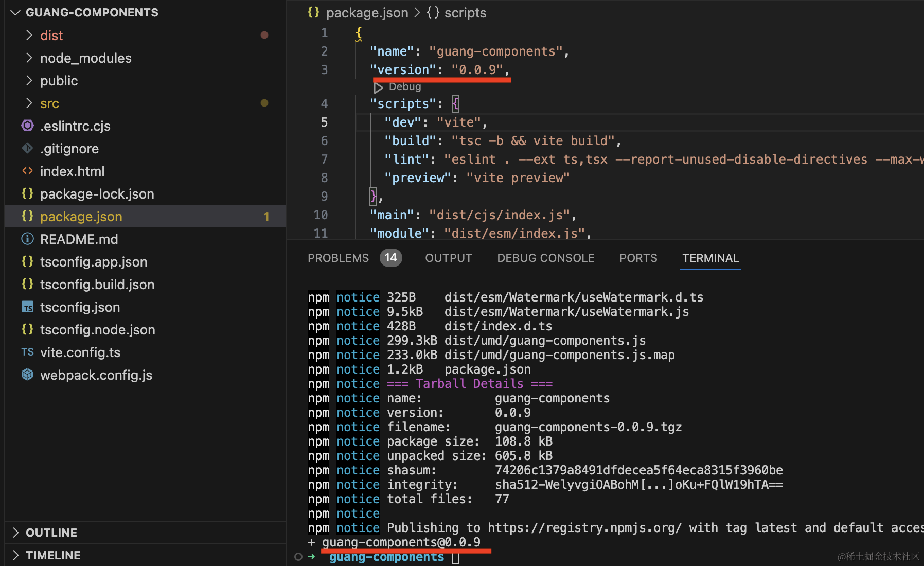Collapse the GUANG-COMPONENTS explorer section
Screen dimensions: 924x566
(15, 12)
